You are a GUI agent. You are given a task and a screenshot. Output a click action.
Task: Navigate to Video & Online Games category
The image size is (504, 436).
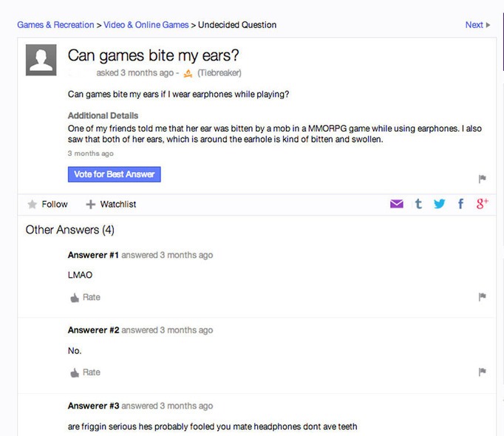146,24
